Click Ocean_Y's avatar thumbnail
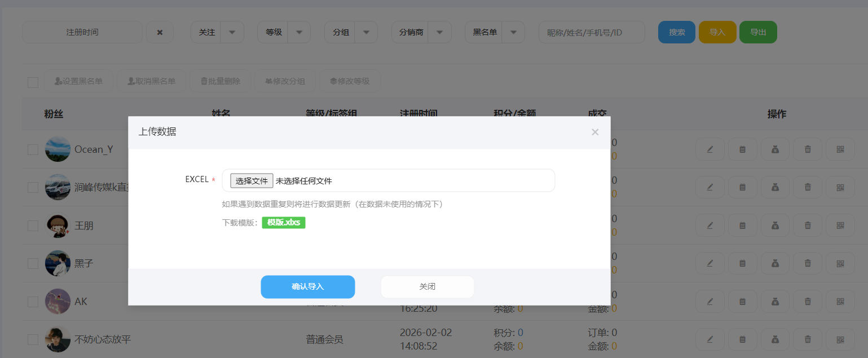868x358 pixels. point(58,149)
